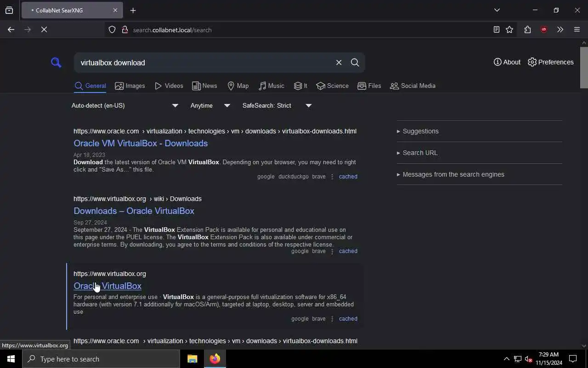This screenshot has width=588, height=368.
Task: Click the scrollbar down arrow
Action: click(x=584, y=346)
